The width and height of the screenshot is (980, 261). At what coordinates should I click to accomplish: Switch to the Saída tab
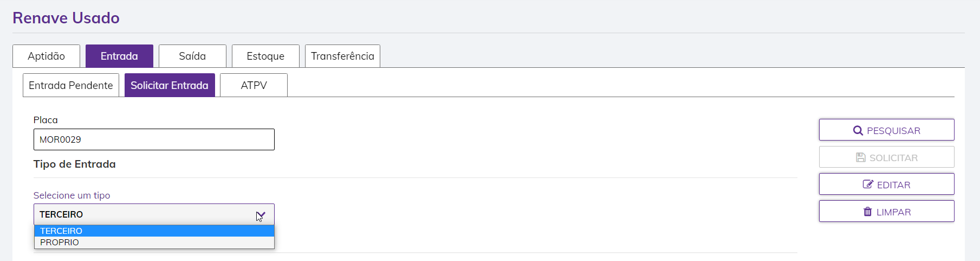(192, 56)
